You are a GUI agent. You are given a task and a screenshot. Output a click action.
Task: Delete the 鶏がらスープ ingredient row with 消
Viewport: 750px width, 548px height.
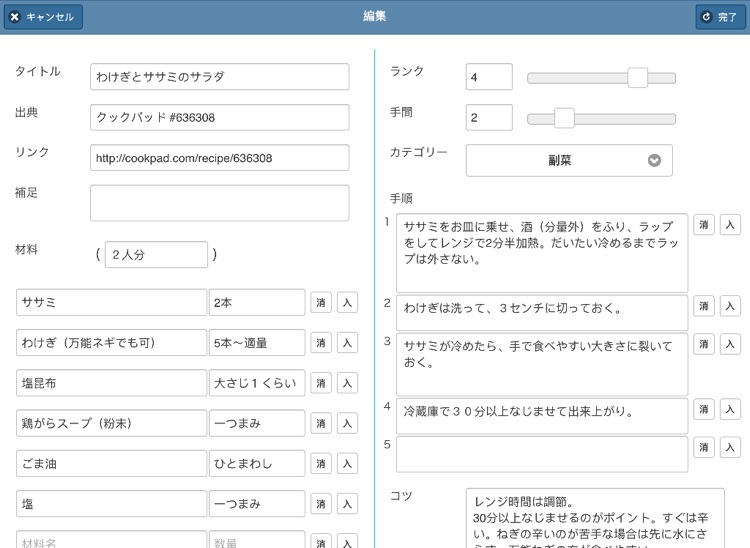click(x=321, y=423)
